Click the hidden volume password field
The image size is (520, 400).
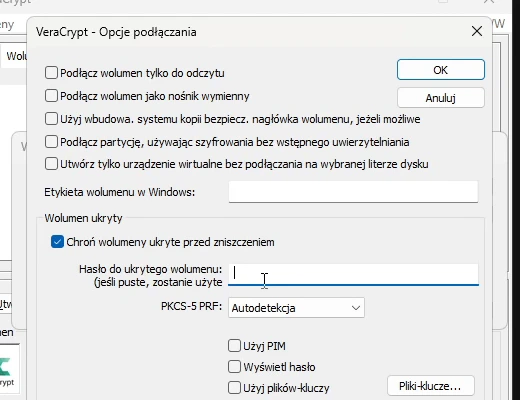(353, 275)
